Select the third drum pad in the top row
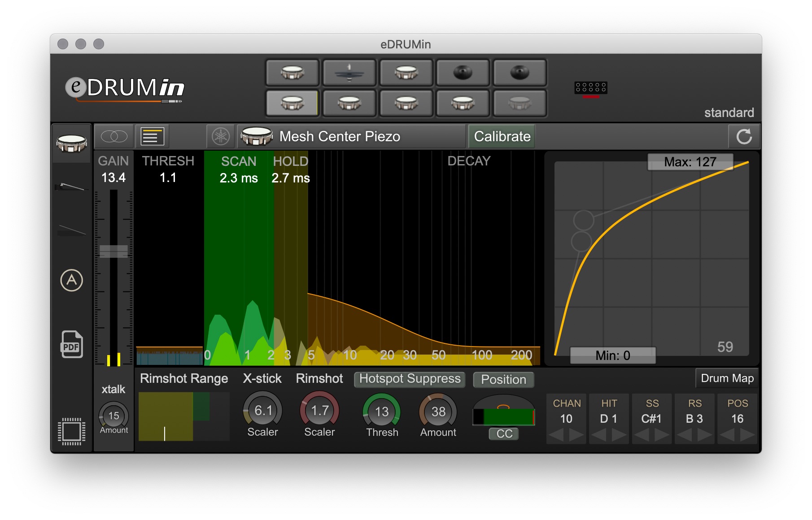812x520 pixels. (x=406, y=73)
